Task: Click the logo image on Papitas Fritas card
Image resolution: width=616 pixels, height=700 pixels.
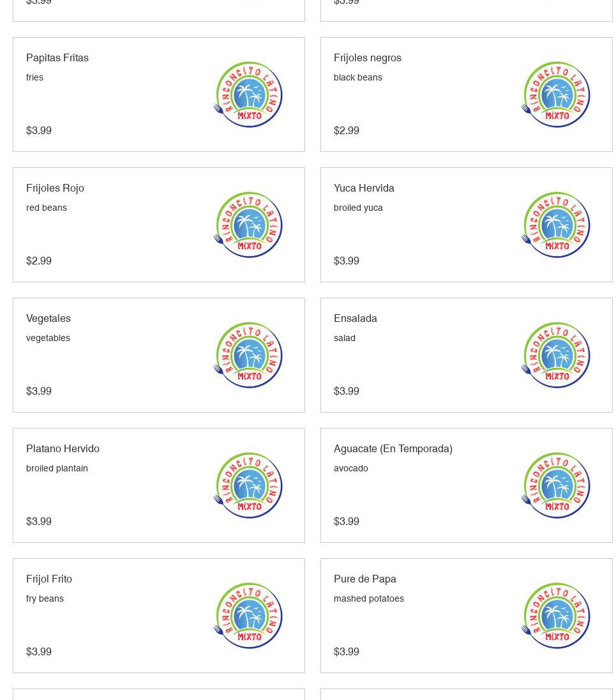Action: click(x=248, y=95)
